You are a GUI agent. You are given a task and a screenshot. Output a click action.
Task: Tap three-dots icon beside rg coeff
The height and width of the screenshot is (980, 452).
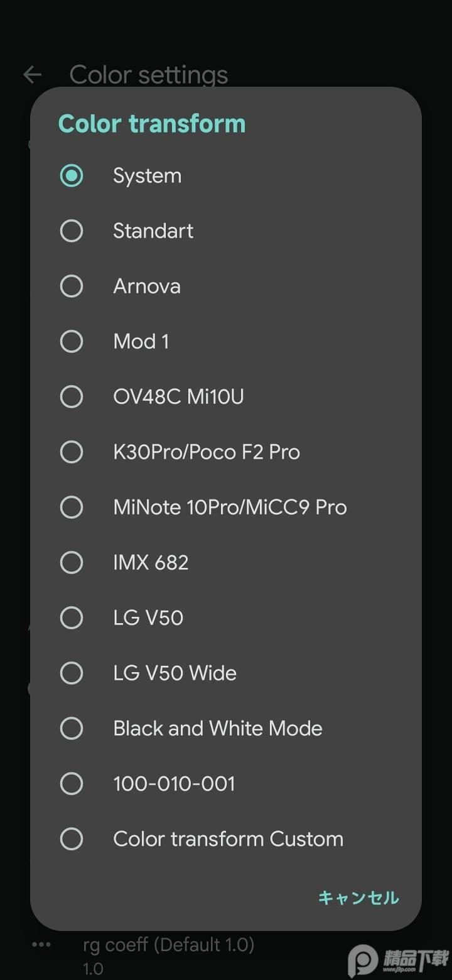[x=41, y=944]
